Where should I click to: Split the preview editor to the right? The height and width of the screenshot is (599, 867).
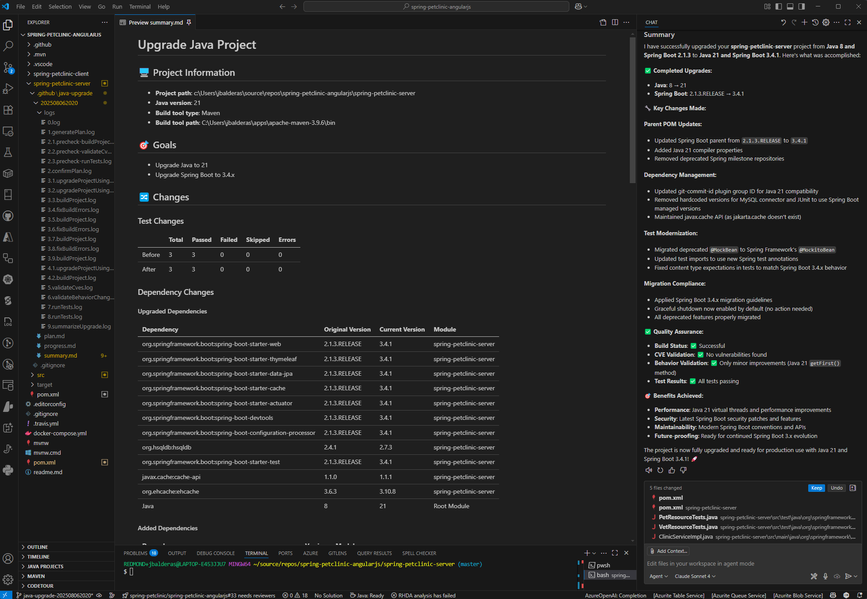(x=615, y=22)
